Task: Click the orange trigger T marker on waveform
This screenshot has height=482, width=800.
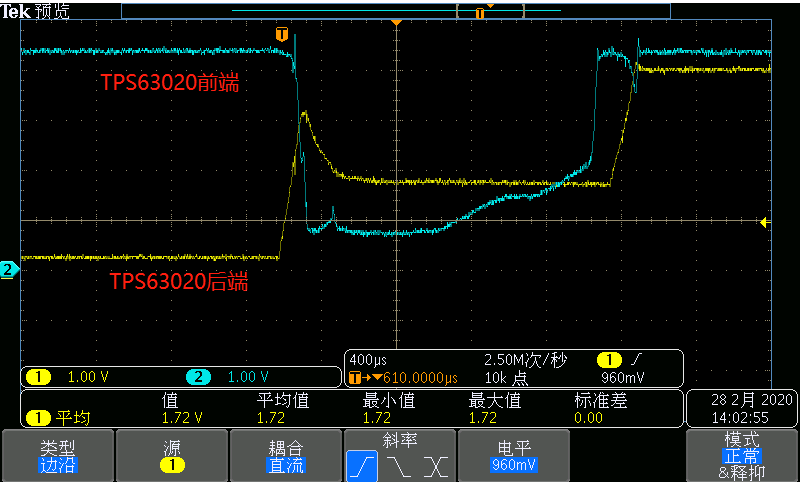Action: [x=282, y=34]
